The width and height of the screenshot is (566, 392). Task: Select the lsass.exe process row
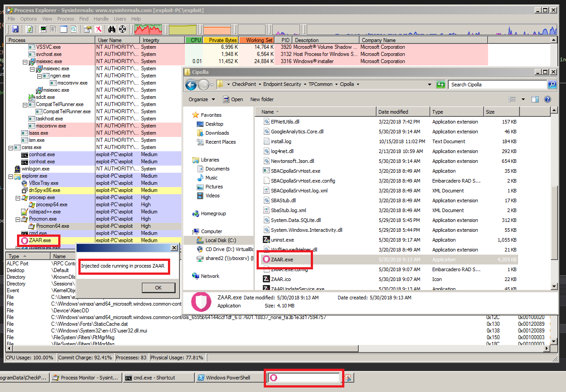93,133
